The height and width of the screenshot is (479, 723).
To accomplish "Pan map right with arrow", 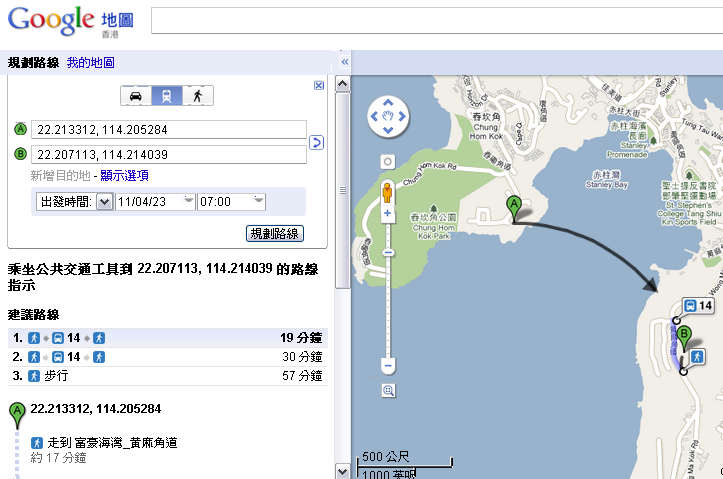I will pyautogui.click(x=402, y=116).
